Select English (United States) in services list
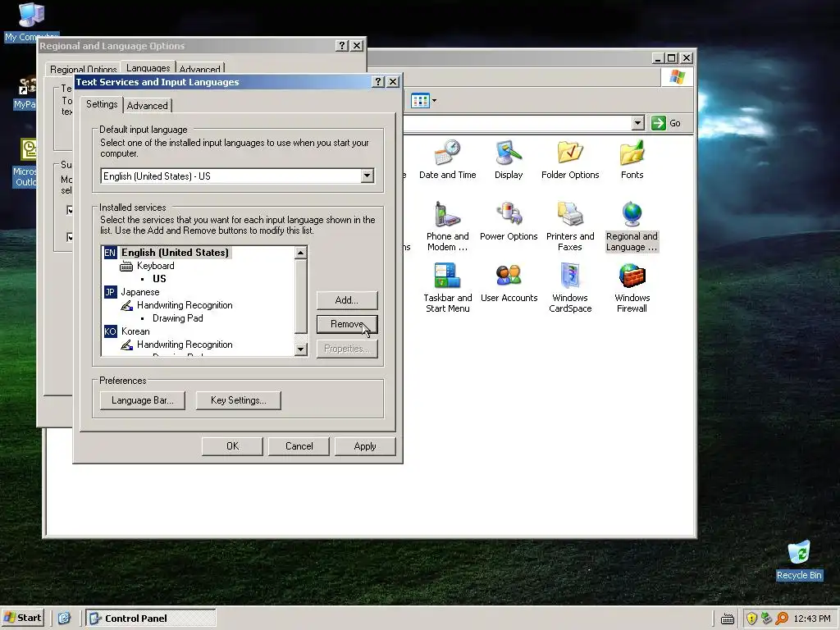 175,253
